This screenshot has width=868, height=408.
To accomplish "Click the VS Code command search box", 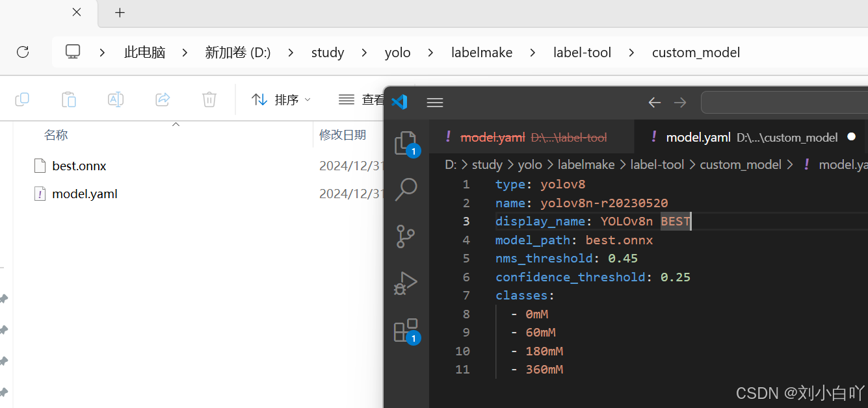I will [784, 103].
